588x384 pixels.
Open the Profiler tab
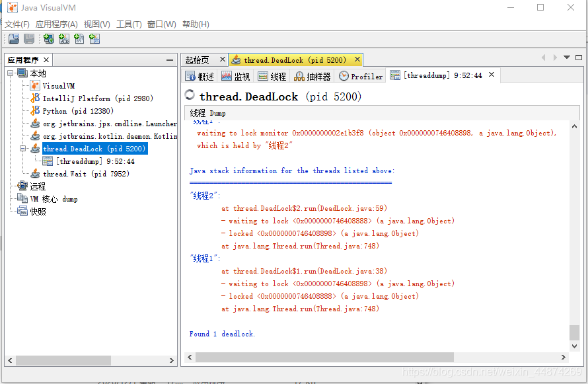coord(361,77)
